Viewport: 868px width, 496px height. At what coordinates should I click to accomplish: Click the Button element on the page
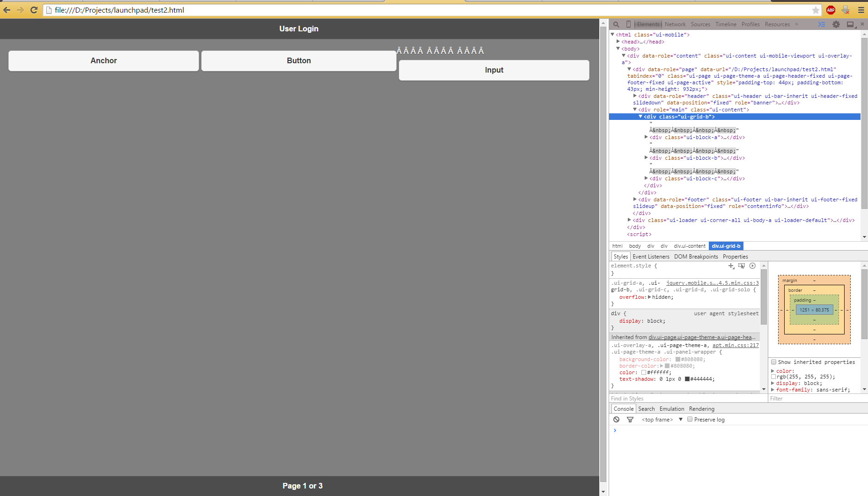click(x=299, y=61)
